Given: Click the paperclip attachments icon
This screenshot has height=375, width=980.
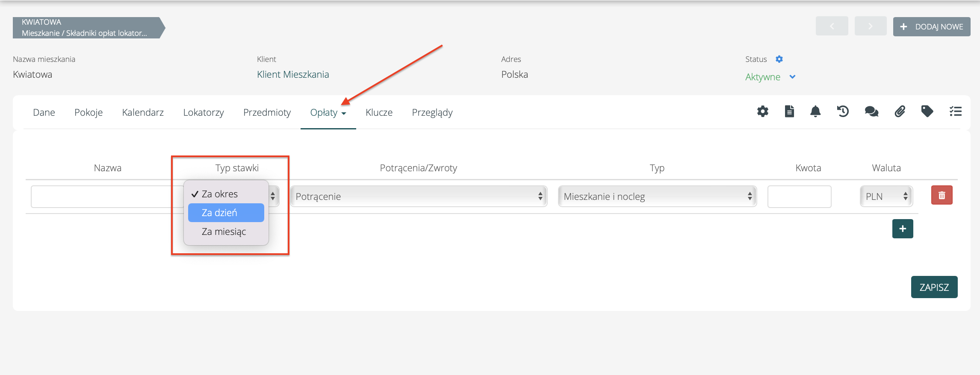Looking at the screenshot, I should [x=900, y=112].
